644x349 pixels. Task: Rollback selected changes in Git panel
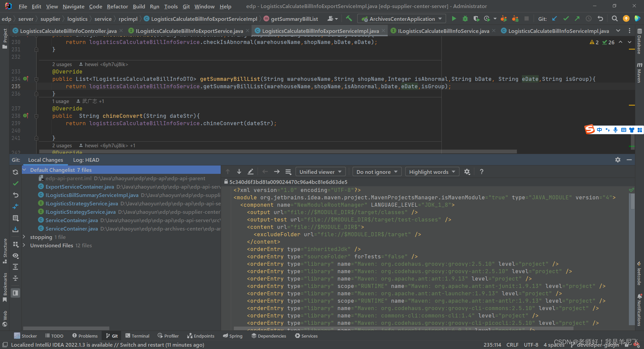[x=15, y=195]
